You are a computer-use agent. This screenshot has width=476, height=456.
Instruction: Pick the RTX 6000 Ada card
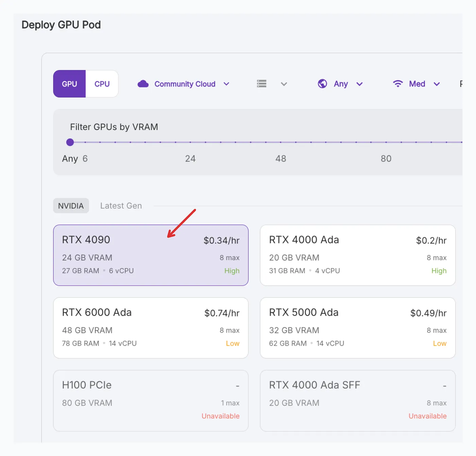pyautogui.click(x=151, y=328)
